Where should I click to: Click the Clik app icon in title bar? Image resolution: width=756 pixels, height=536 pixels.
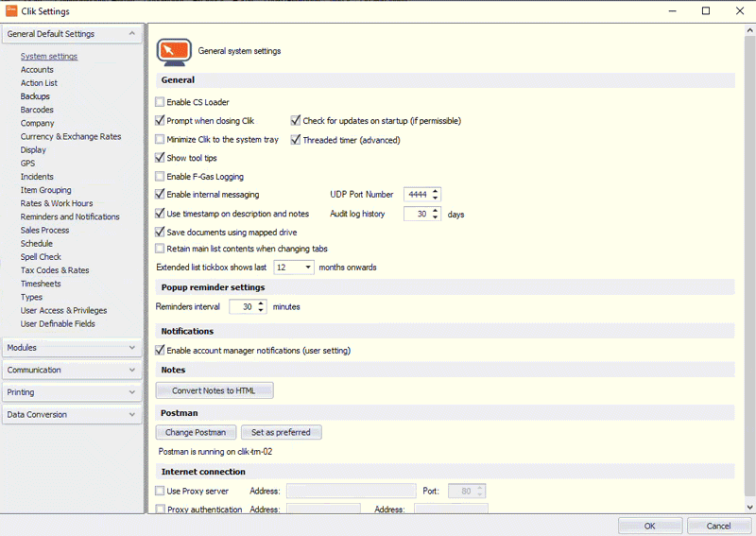11,10
